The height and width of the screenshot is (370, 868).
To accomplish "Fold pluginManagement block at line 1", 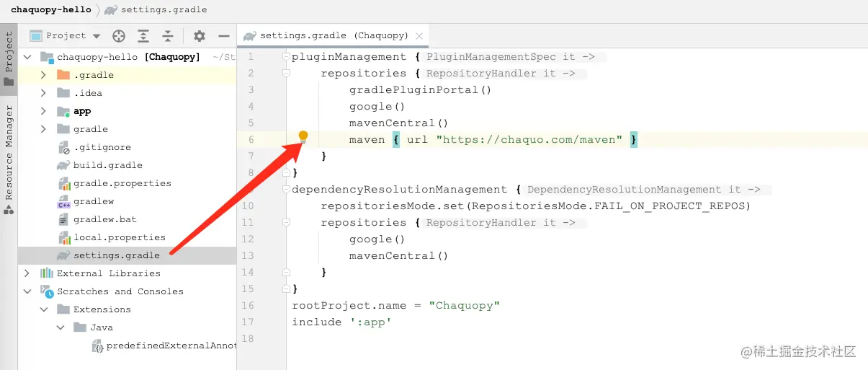I will [x=286, y=56].
